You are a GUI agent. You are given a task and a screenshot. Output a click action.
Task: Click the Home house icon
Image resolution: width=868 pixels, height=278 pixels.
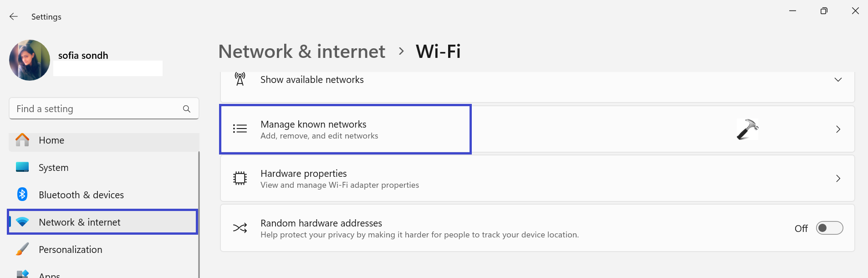tap(22, 140)
